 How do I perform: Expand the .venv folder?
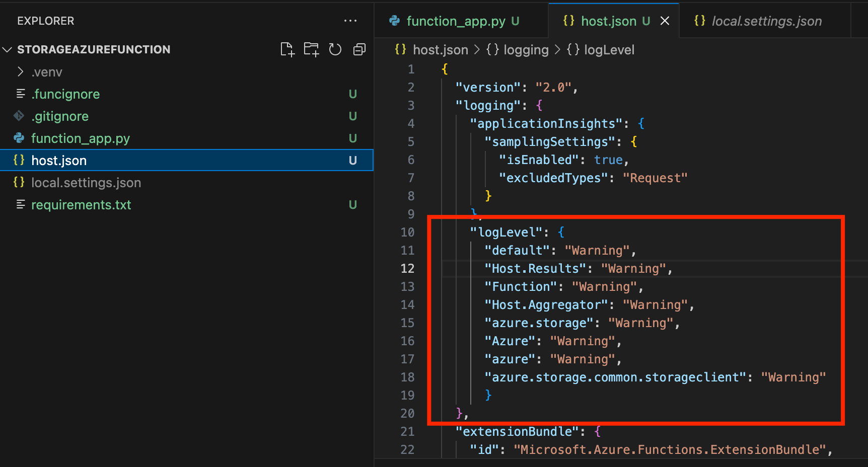tap(20, 72)
